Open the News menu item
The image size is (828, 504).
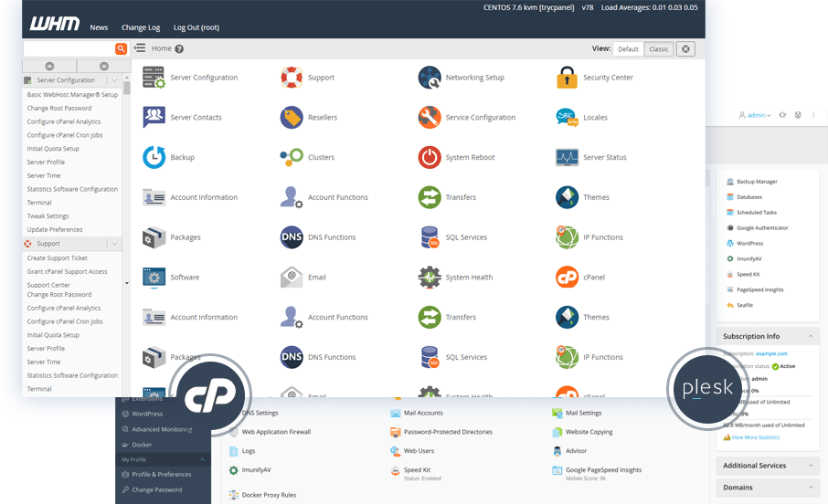[x=99, y=27]
